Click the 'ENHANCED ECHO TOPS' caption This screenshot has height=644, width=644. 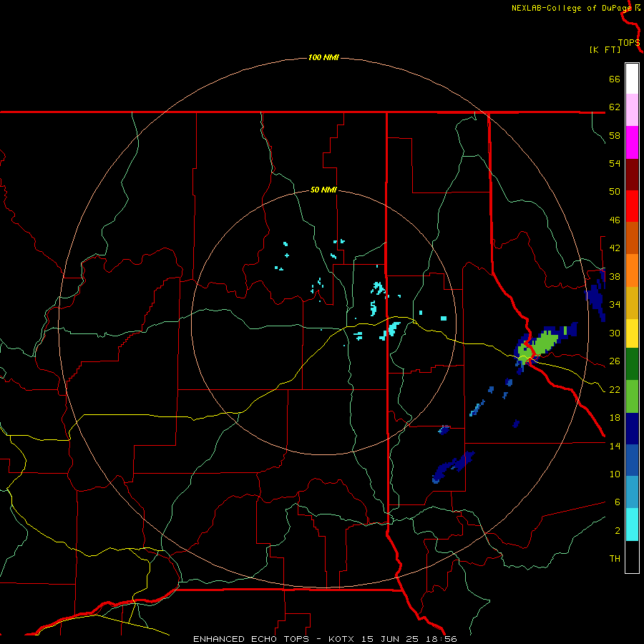coord(251,639)
